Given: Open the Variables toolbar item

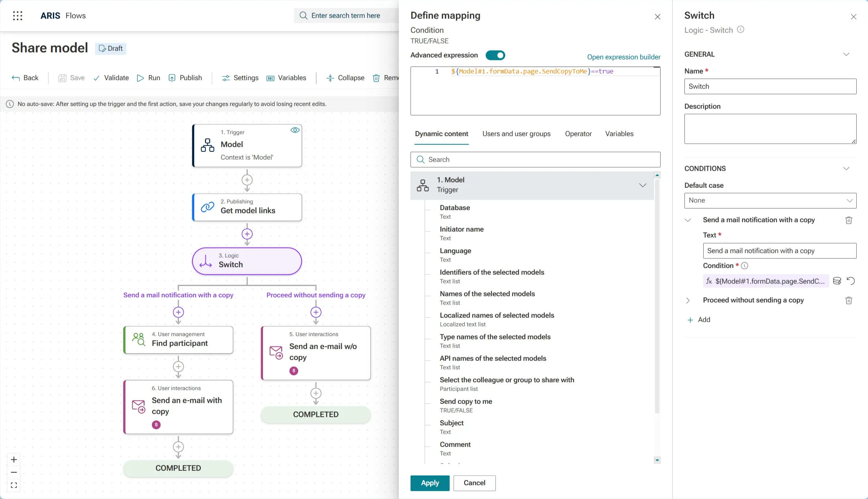Looking at the screenshot, I should [x=286, y=78].
